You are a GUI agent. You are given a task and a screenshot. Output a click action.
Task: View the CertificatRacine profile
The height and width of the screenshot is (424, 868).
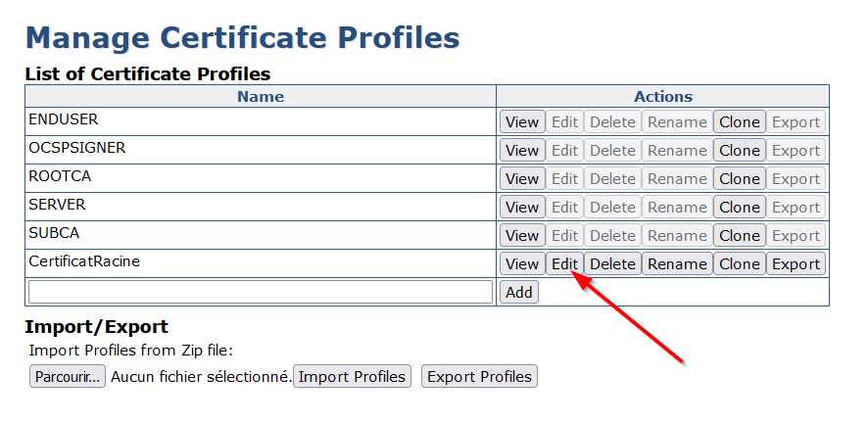click(x=522, y=264)
